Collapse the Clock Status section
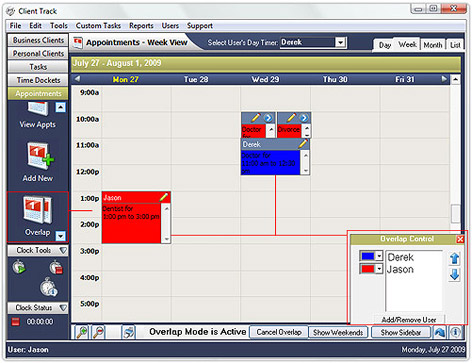The width and height of the screenshot is (472, 363). click(x=63, y=307)
